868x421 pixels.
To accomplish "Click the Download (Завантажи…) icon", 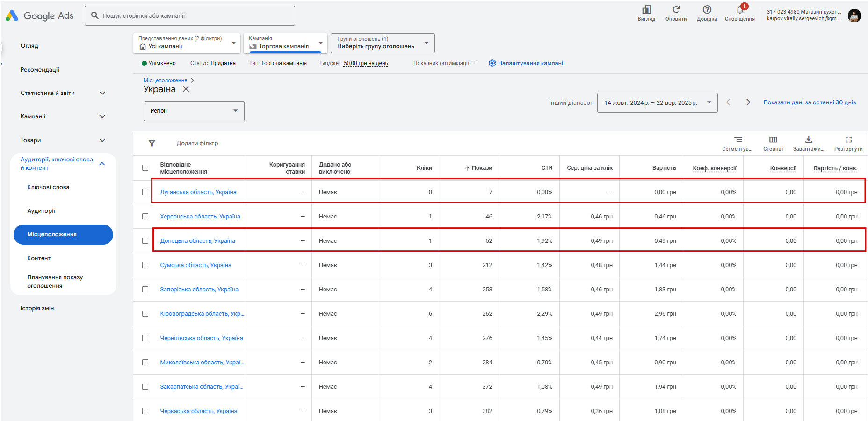I will click(809, 140).
